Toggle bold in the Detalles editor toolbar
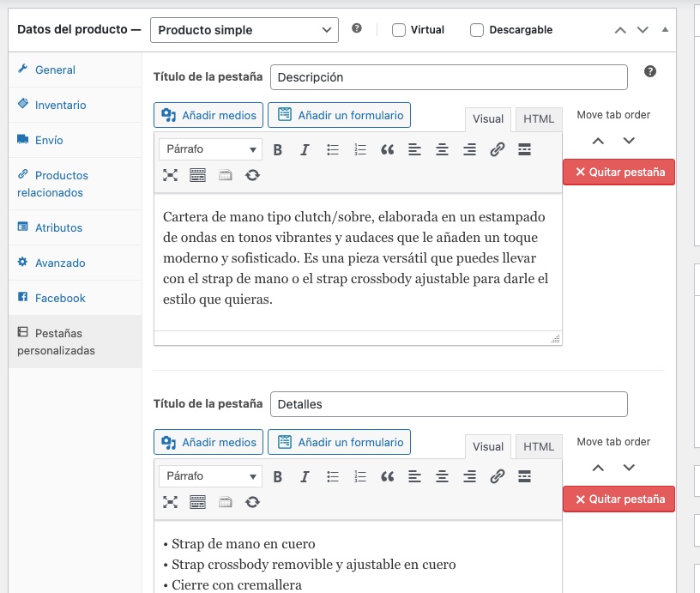Screen dimensions: 700x593 tap(277, 477)
